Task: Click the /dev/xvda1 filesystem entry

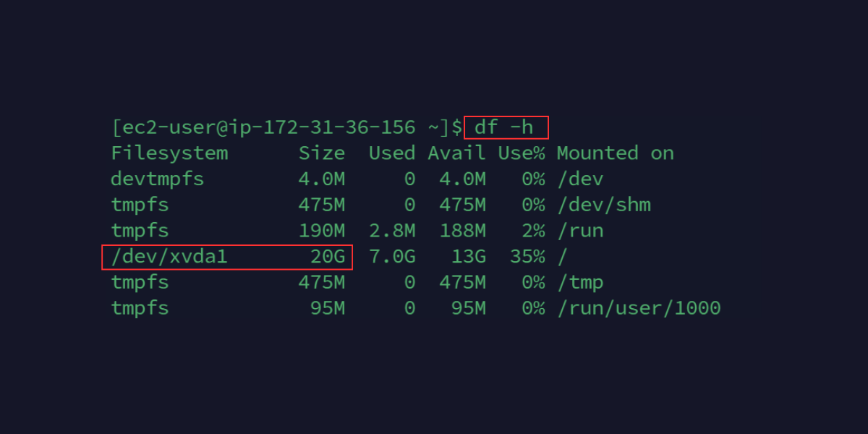Action: click(169, 256)
